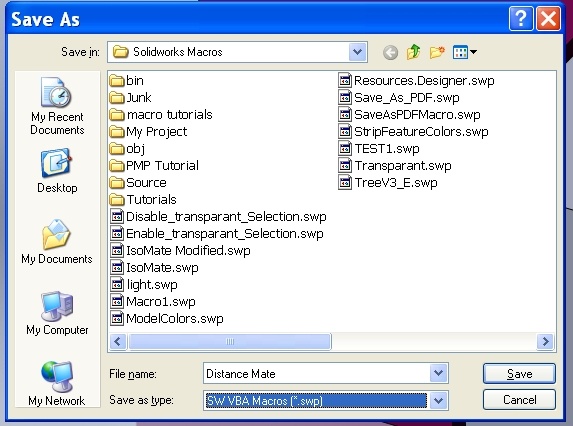The image size is (573, 426).
Task: Select light.swp macro file icon
Action: 117,285
